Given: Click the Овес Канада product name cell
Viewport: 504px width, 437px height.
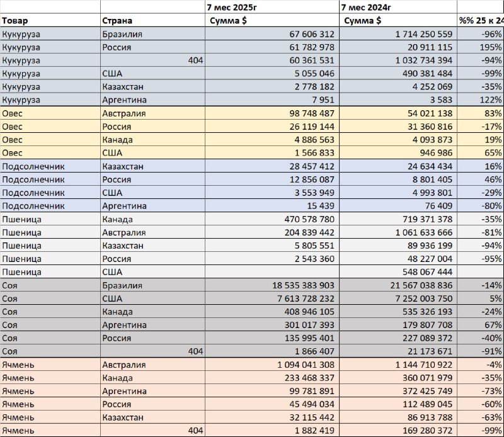Looking at the screenshot, I should [x=50, y=139].
